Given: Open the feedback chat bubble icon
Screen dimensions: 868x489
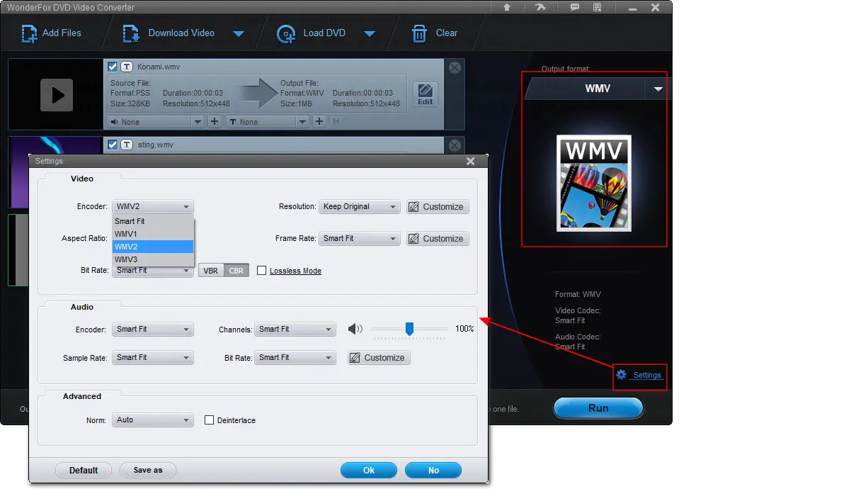Looking at the screenshot, I should click(575, 7).
